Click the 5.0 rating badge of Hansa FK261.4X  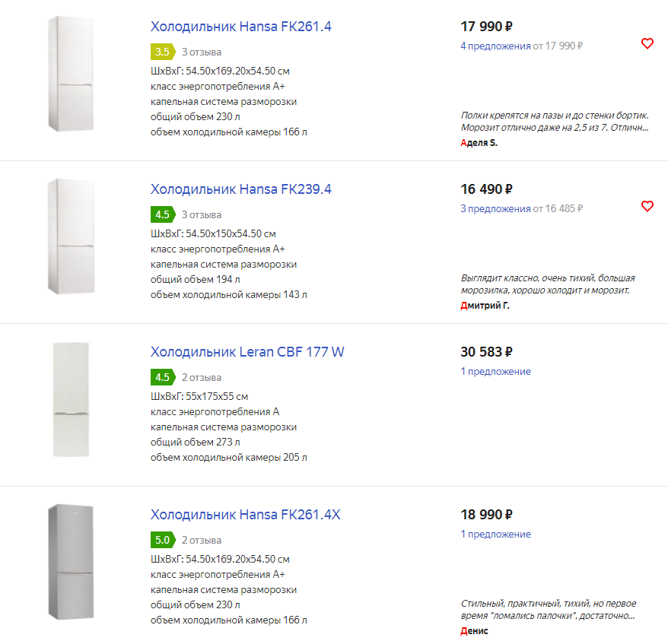162,540
